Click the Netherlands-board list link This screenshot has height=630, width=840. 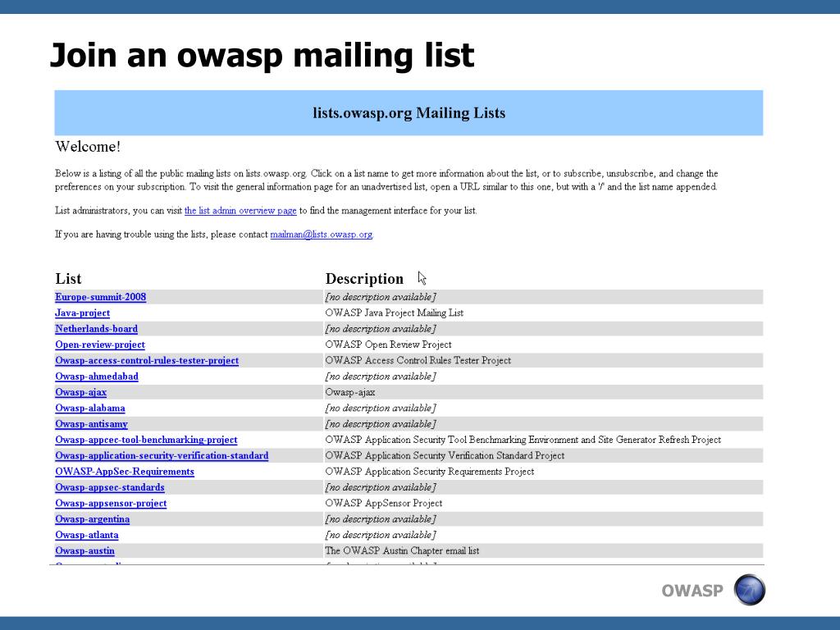pyautogui.click(x=97, y=329)
